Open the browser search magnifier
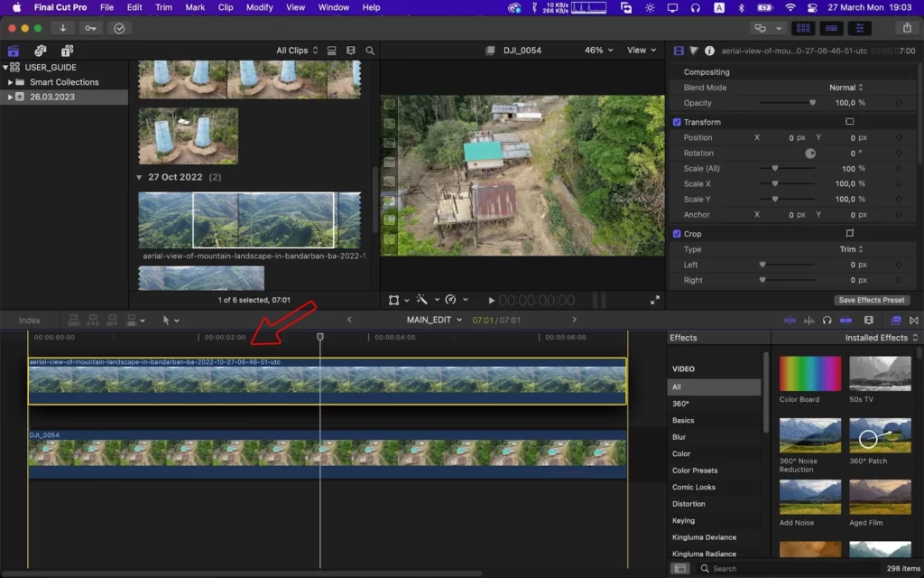Screen dimensions: 924x578 point(370,51)
